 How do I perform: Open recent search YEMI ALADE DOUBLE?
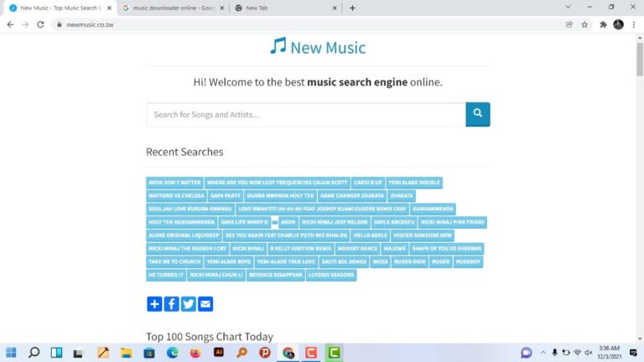pyautogui.click(x=414, y=183)
